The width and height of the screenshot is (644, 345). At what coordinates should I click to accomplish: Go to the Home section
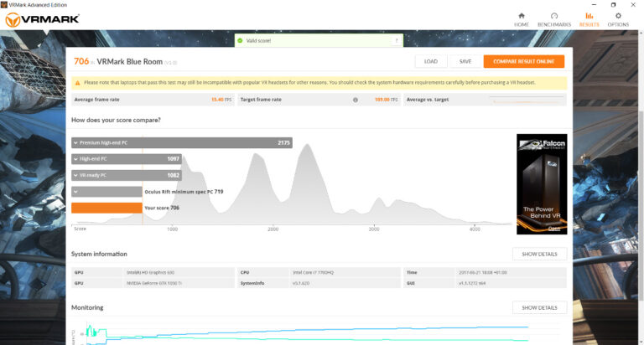point(522,18)
